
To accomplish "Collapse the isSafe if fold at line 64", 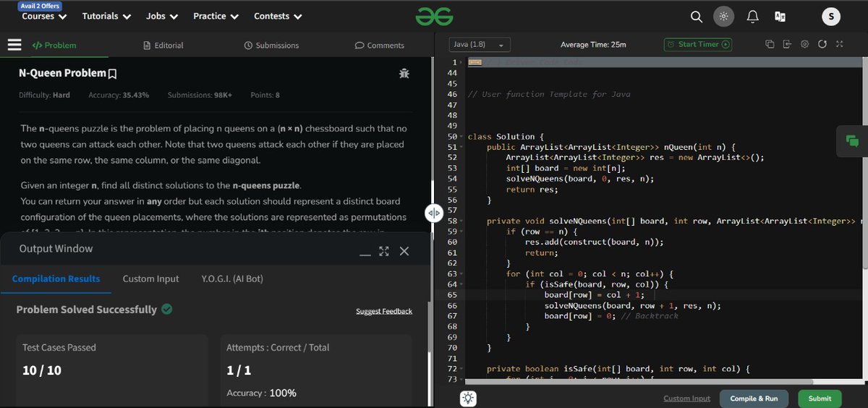I will point(461,284).
